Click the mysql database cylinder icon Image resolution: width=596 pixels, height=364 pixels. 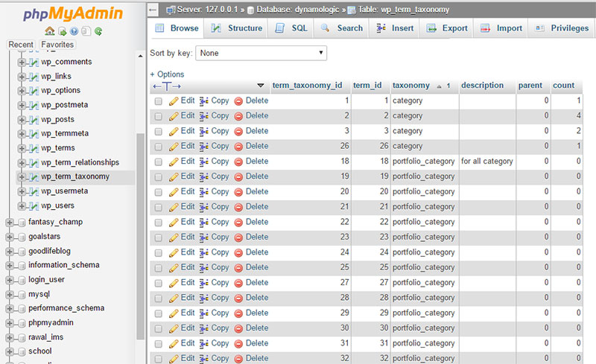click(22, 295)
